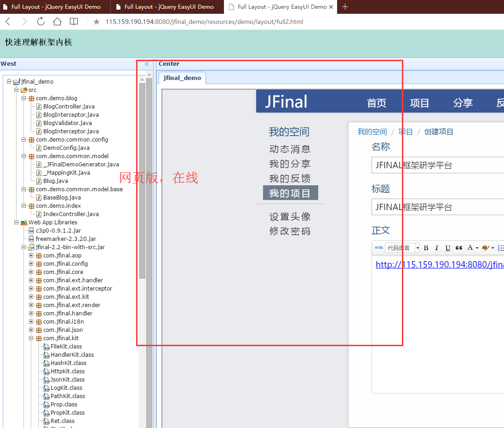Click the com.jfinal.aop package icon
504x428 pixels.
coord(39,256)
